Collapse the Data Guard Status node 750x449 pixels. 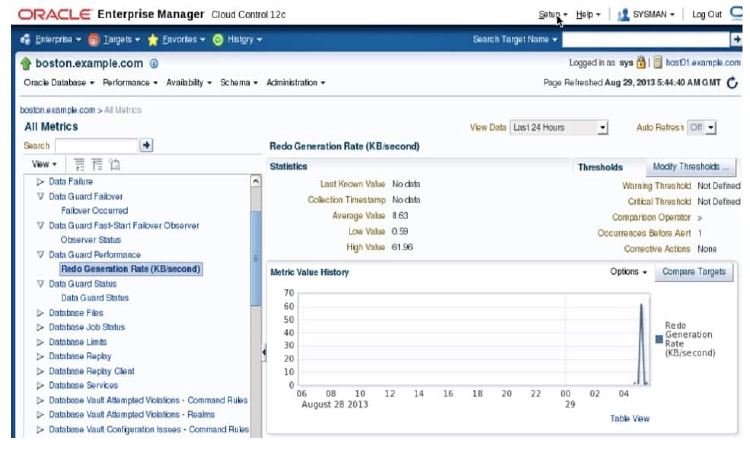pyautogui.click(x=40, y=284)
